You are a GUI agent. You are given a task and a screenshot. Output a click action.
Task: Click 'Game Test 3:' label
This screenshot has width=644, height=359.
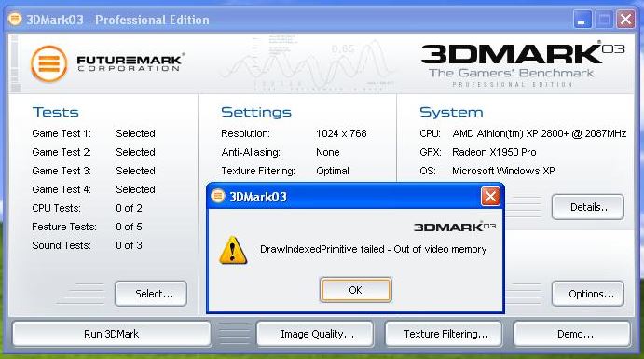(62, 171)
